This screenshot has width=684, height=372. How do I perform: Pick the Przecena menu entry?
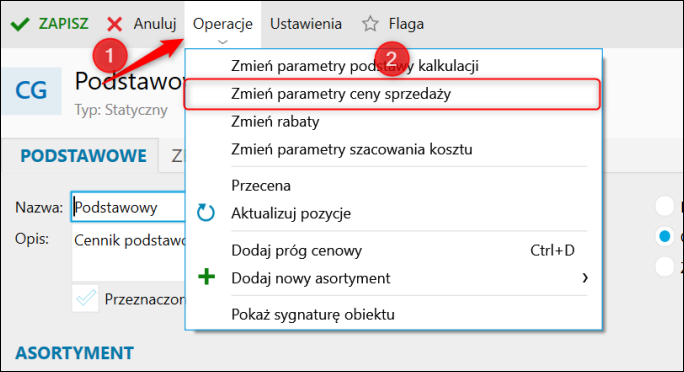tap(393, 186)
